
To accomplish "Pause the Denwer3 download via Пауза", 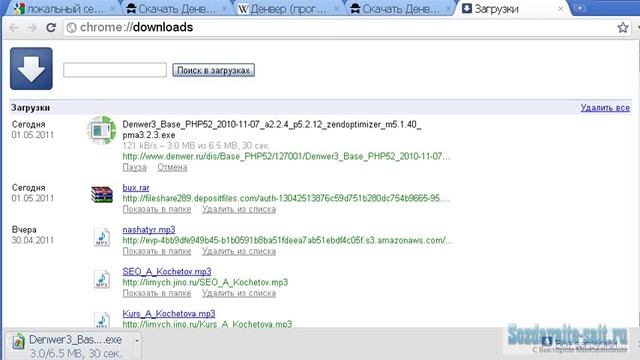I will [x=134, y=167].
